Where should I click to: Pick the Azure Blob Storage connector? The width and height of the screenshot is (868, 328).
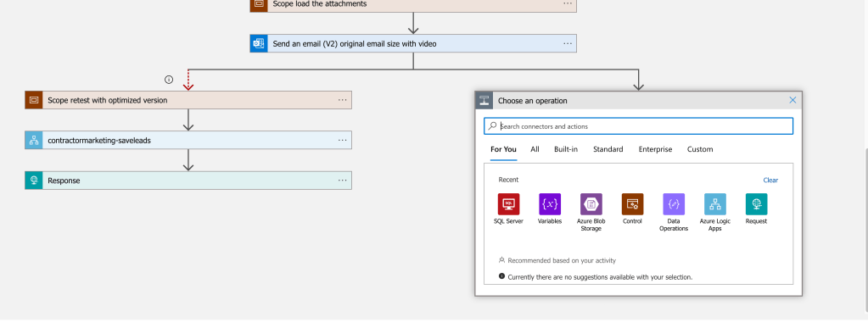591,204
